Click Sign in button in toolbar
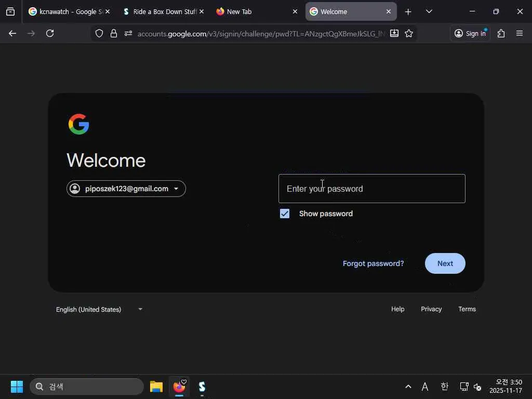The image size is (532, 399). pyautogui.click(x=470, y=33)
